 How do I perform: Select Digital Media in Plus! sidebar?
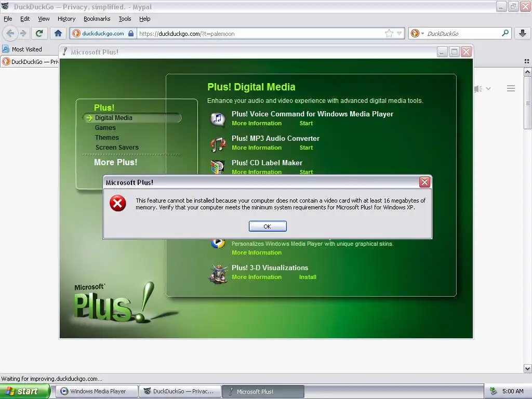point(114,118)
